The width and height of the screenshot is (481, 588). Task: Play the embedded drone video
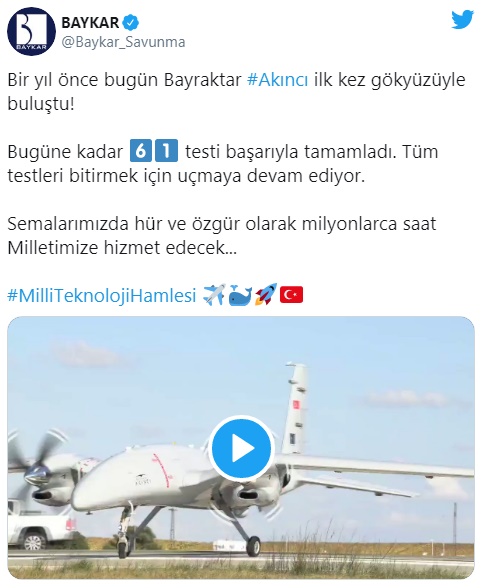(x=241, y=448)
